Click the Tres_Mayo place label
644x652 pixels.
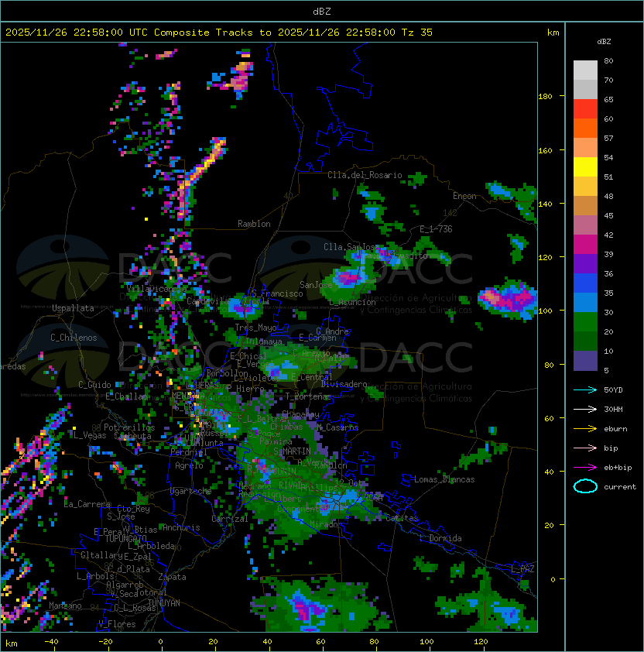[255, 328]
